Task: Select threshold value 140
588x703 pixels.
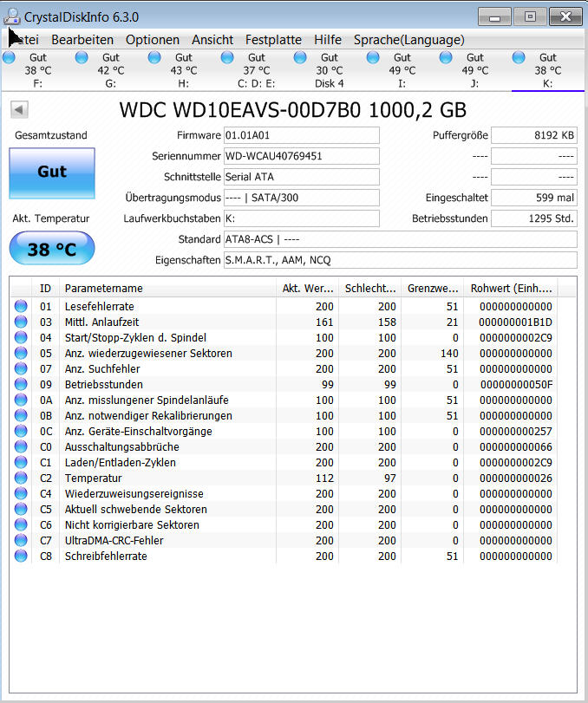Action: [x=449, y=354]
